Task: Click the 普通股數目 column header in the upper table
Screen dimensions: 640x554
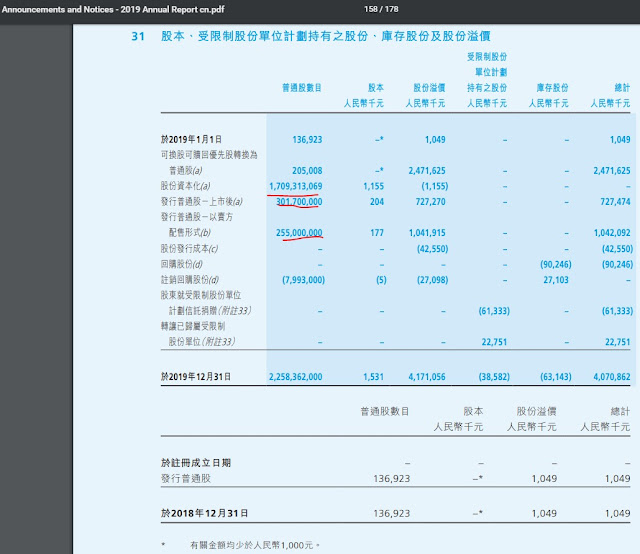Action: click(x=302, y=87)
